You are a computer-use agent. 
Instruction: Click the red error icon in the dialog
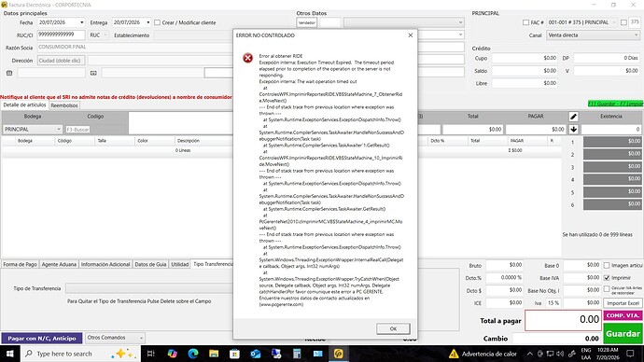tap(247, 58)
